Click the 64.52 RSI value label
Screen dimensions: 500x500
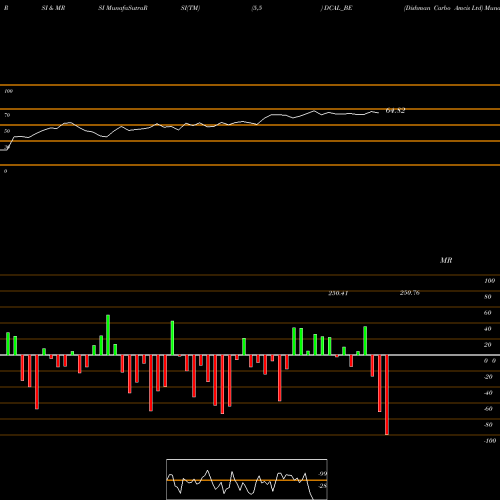pos(395,110)
